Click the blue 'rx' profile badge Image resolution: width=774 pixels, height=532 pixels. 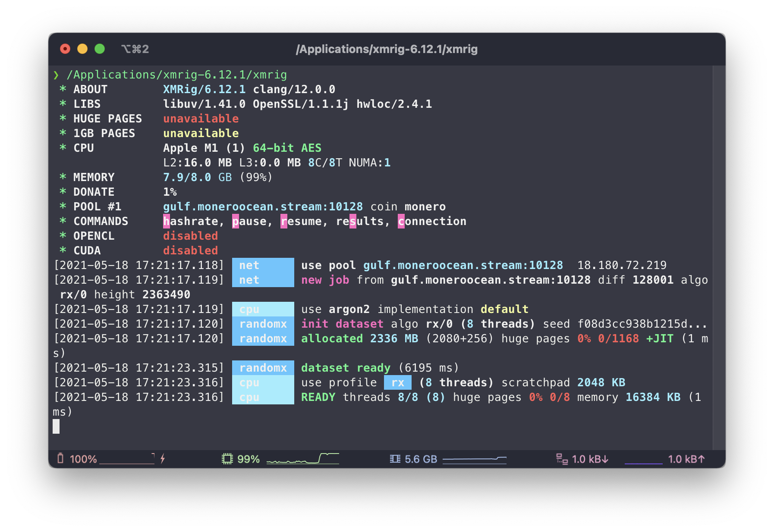click(397, 382)
